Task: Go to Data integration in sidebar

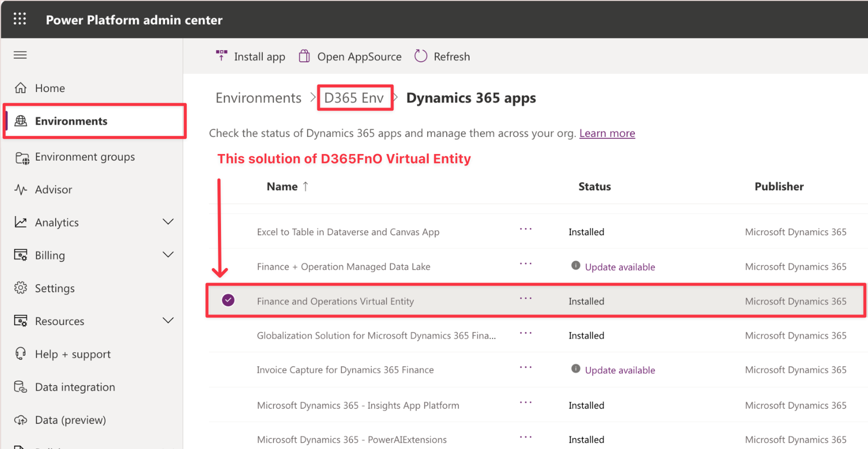Action: click(75, 387)
